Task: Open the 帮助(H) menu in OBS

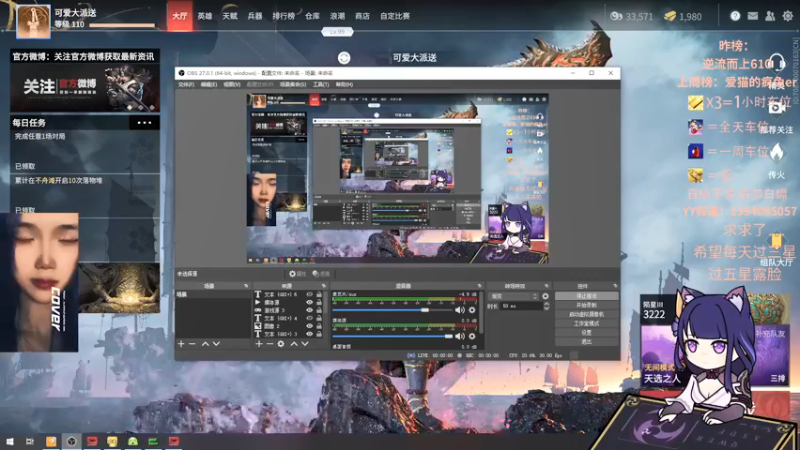Action: coord(344,85)
